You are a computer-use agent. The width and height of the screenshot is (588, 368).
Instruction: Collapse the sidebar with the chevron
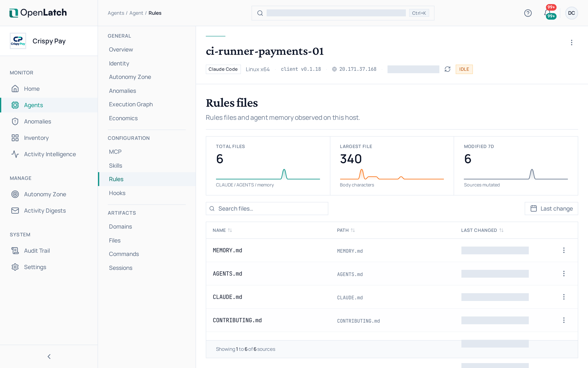pyautogui.click(x=49, y=356)
